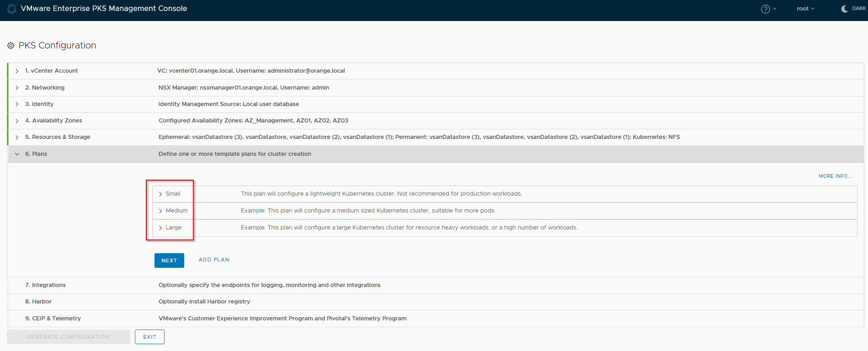Click the VMware logo icon in header

click(11, 9)
